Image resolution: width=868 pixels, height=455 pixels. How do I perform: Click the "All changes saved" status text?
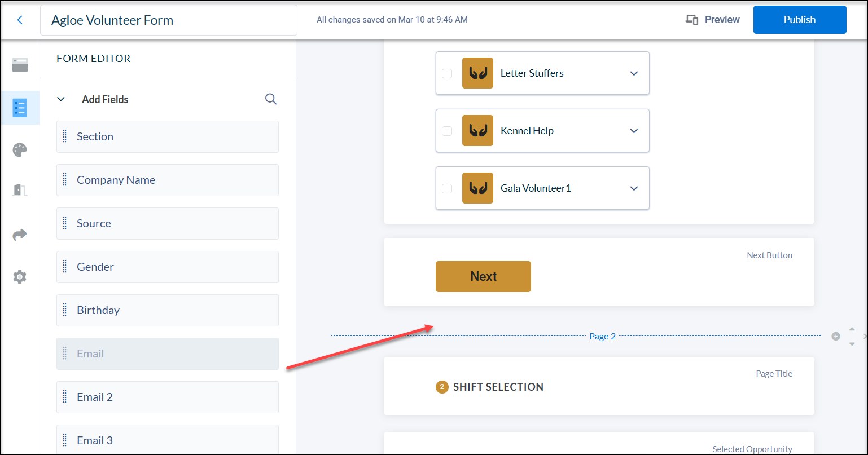click(x=392, y=20)
